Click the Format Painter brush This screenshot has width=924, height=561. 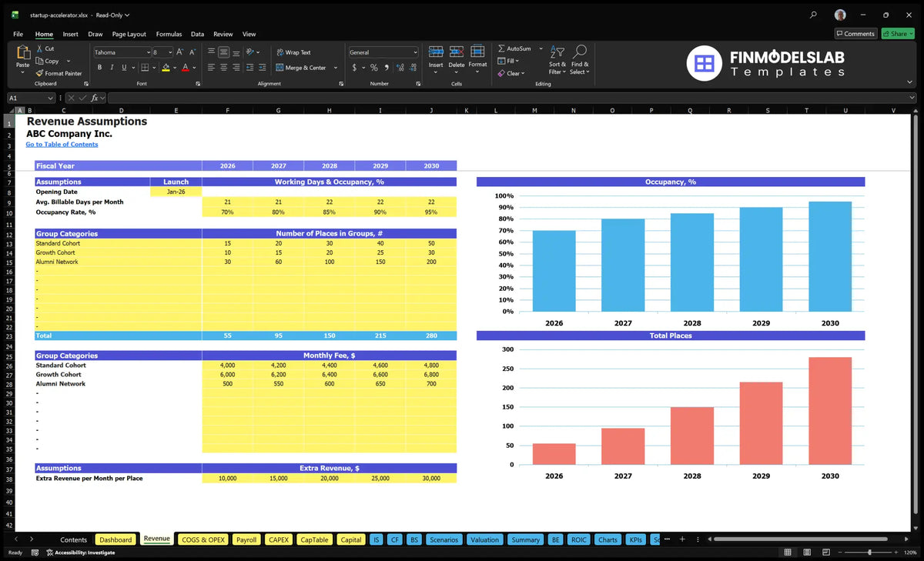[39, 73]
